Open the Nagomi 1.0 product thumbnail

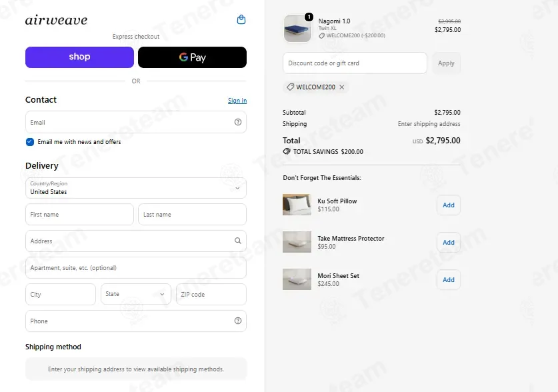coord(297,29)
